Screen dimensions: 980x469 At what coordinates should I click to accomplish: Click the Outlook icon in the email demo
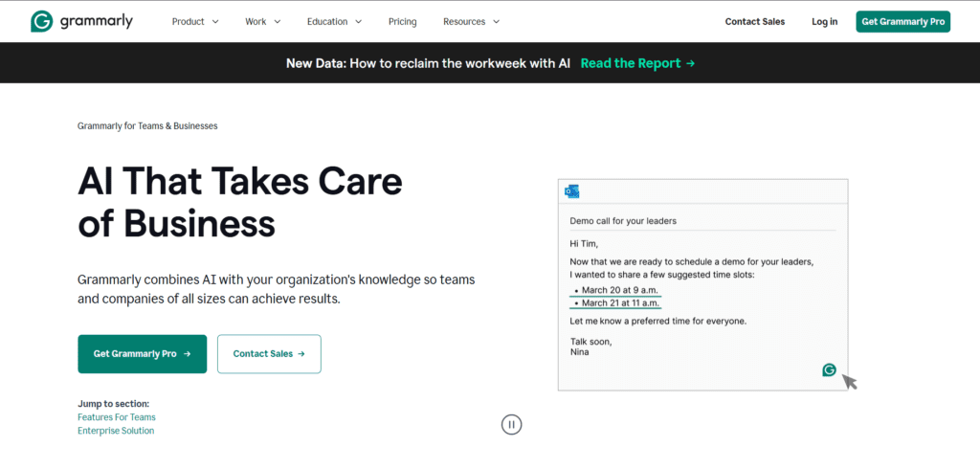(x=572, y=191)
